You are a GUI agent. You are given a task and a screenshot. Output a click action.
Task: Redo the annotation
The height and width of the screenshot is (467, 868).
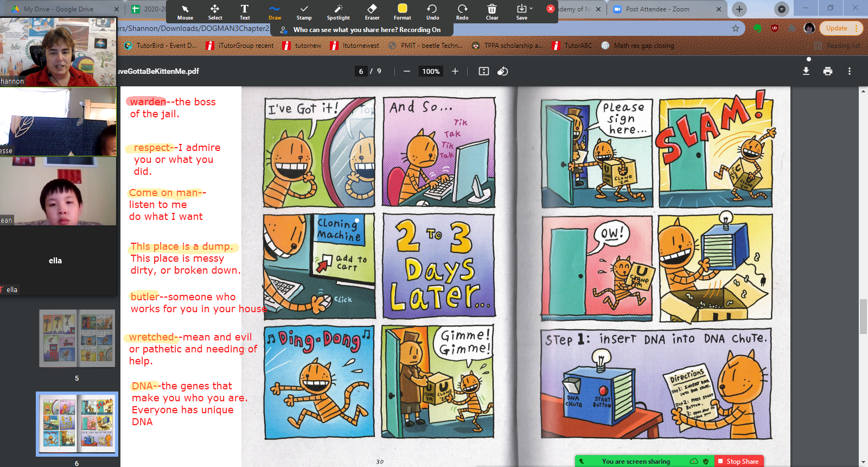462,12
